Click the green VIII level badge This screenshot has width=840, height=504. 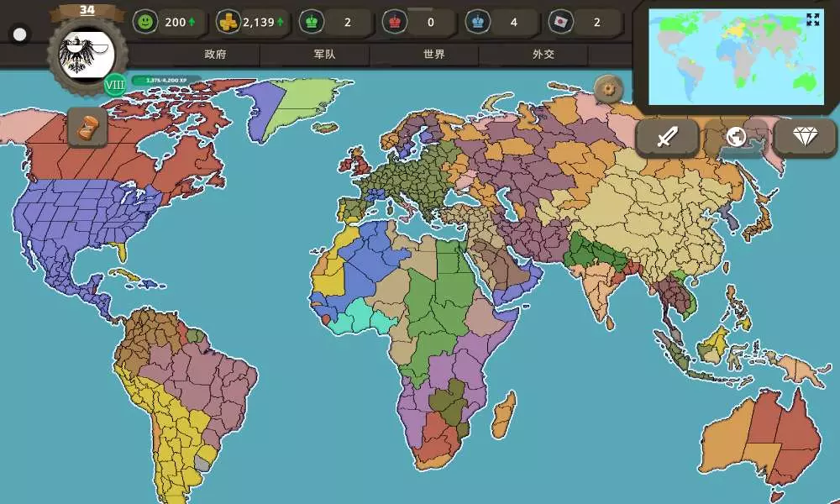tap(115, 85)
